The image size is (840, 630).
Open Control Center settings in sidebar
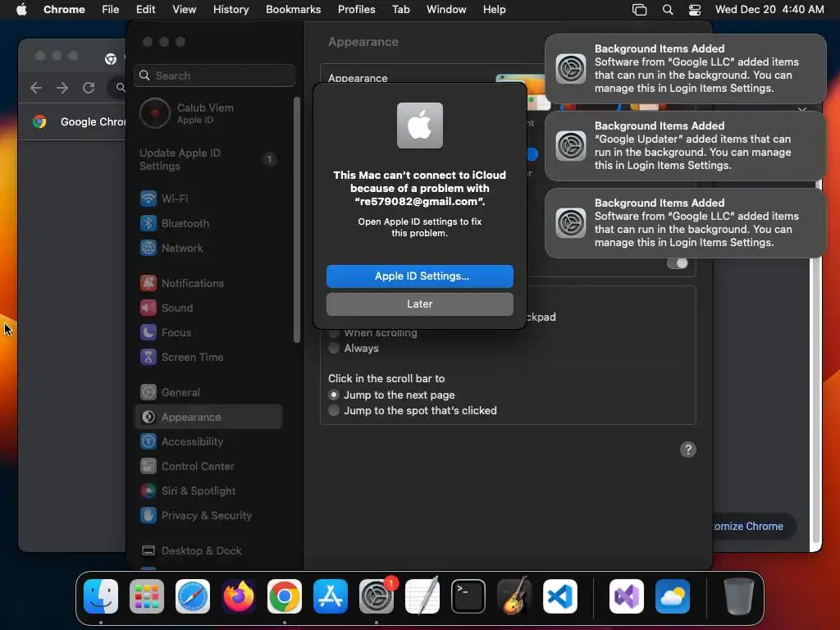[x=208, y=467]
